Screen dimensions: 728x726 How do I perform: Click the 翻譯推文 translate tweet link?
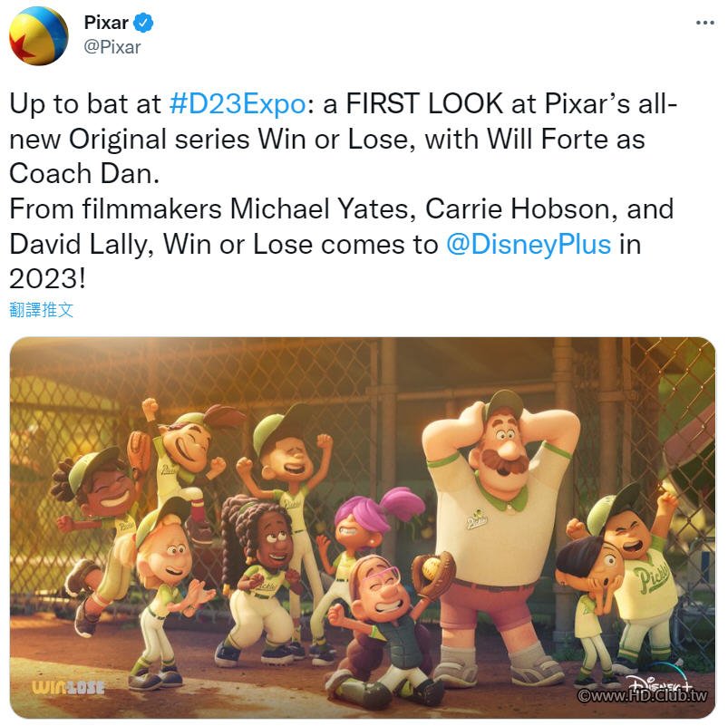click(42, 310)
